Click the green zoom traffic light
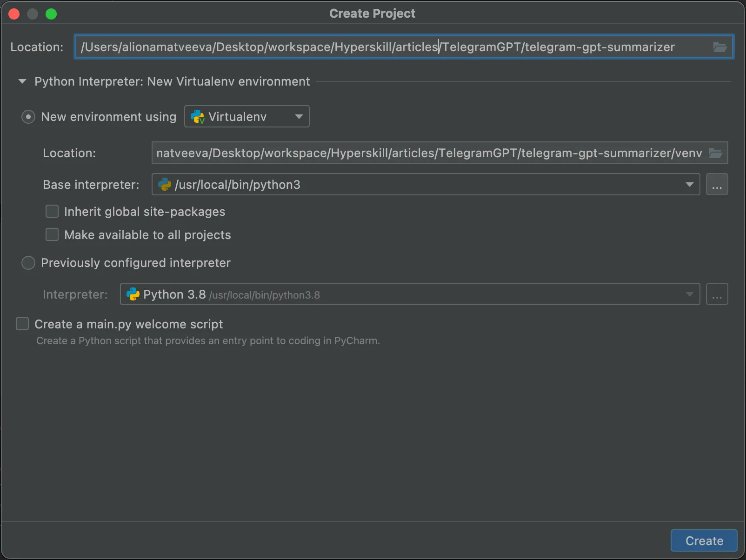This screenshot has height=560, width=746. (x=51, y=13)
